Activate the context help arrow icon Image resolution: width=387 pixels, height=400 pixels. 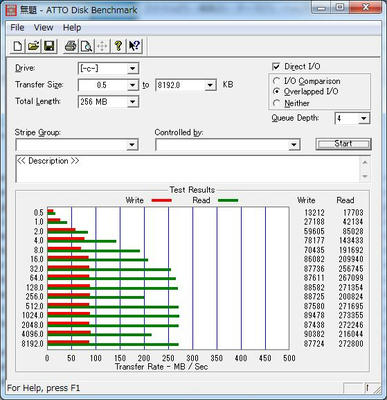click(x=134, y=46)
